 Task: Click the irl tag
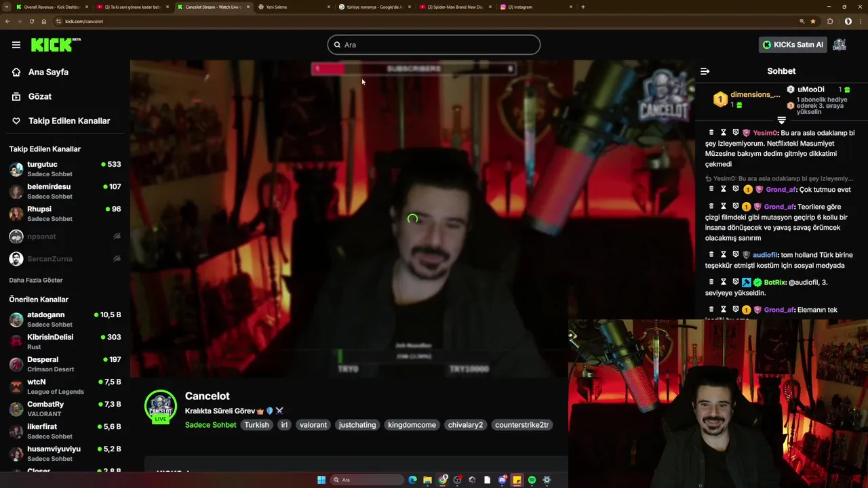point(284,425)
